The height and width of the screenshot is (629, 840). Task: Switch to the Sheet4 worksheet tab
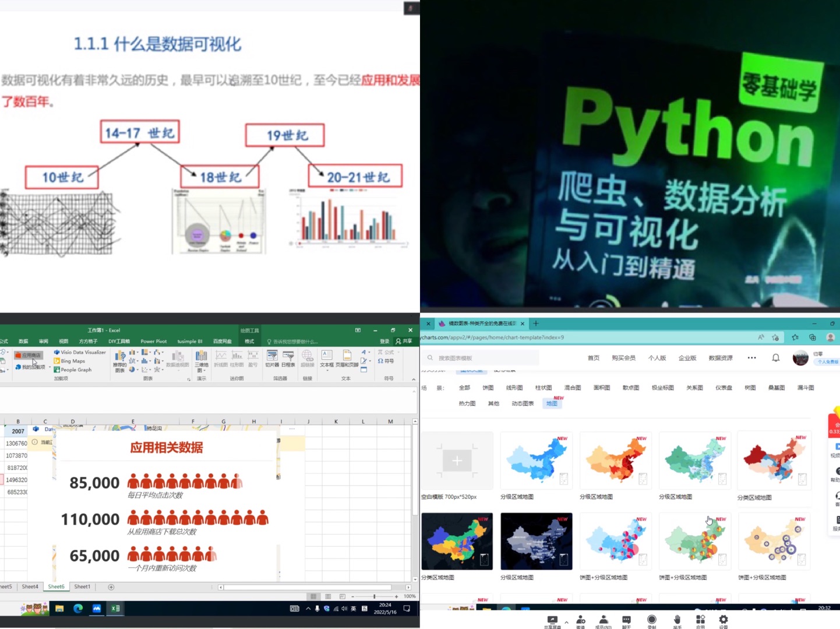pyautogui.click(x=30, y=586)
